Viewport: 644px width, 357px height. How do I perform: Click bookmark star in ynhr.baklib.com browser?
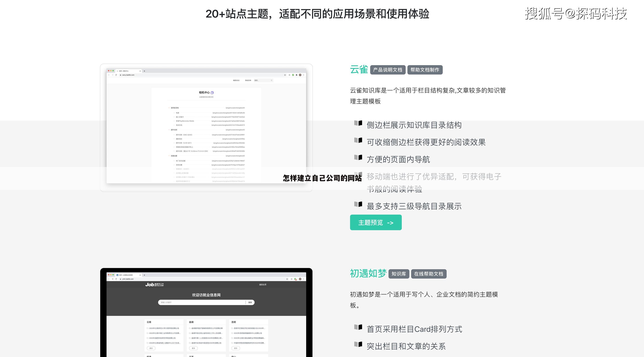pos(287,279)
